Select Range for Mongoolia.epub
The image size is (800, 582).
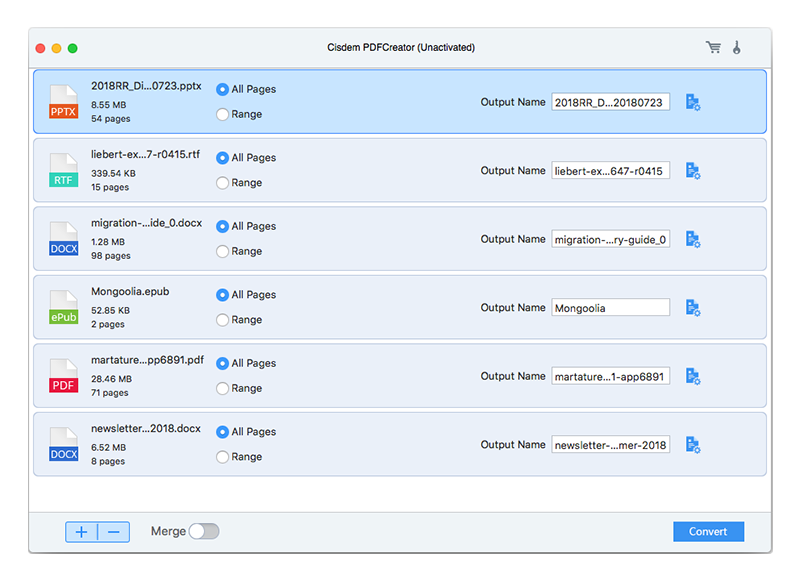[x=222, y=320]
